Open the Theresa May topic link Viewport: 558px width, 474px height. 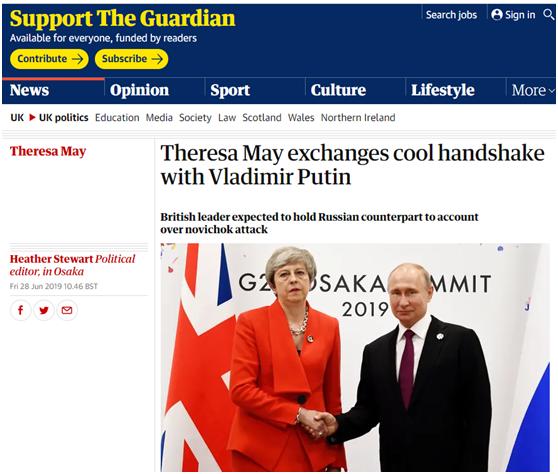[x=48, y=151]
